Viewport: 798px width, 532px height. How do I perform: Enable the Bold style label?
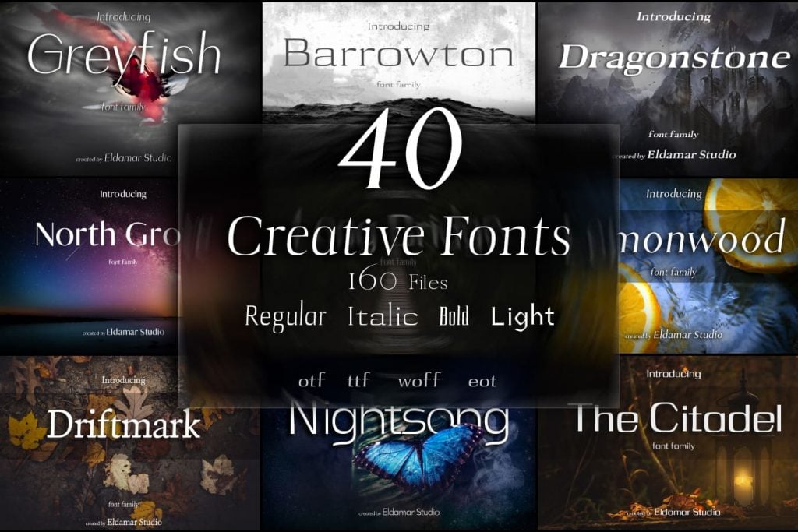point(454,316)
